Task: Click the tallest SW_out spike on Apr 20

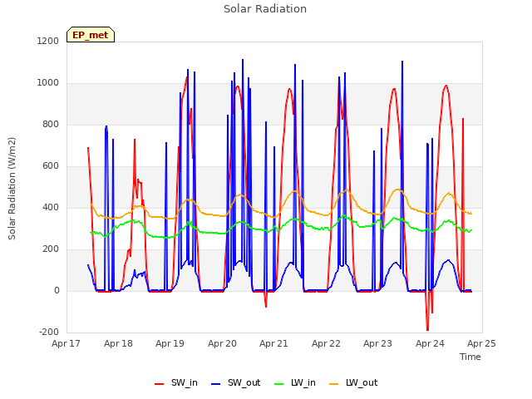Action: coord(243,60)
